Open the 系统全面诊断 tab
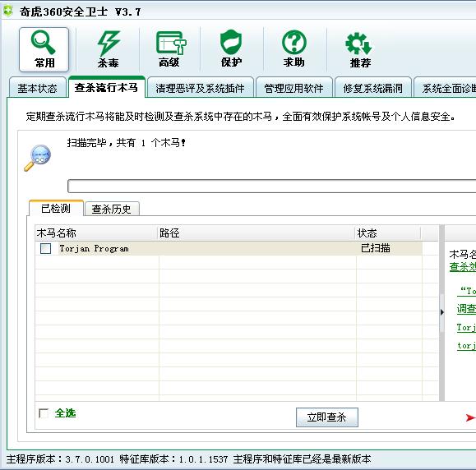Image resolution: width=476 pixels, height=470 pixels. pos(445,88)
